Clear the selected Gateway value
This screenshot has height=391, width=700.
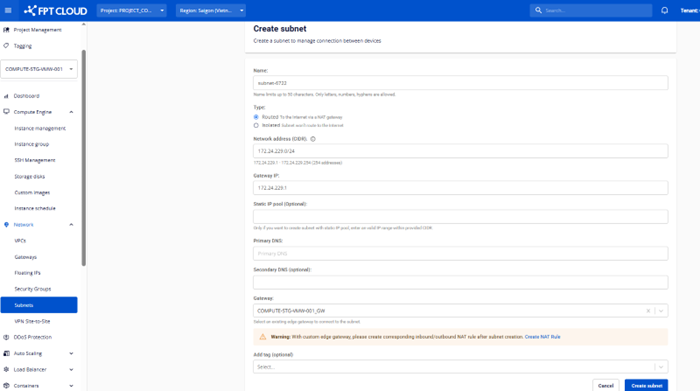tap(648, 311)
